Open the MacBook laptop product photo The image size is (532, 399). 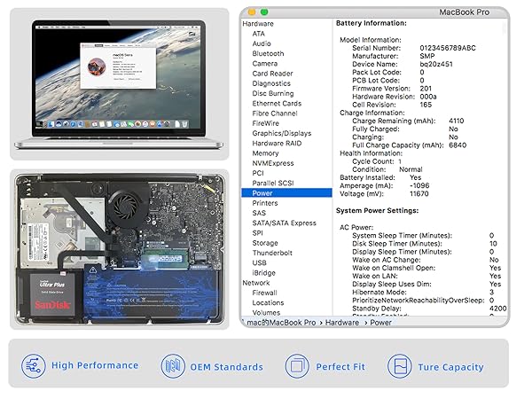click(119, 84)
